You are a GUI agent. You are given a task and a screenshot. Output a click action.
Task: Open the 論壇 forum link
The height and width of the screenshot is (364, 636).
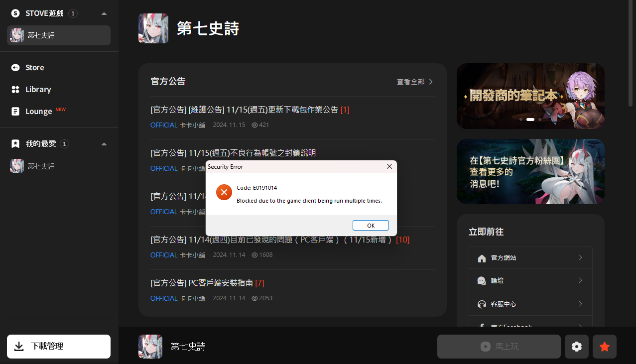pos(530,281)
